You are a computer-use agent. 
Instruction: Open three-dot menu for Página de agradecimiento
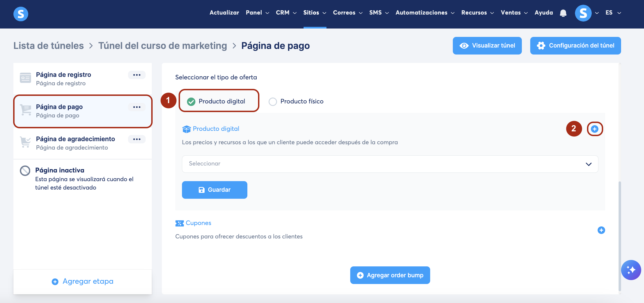click(x=137, y=139)
